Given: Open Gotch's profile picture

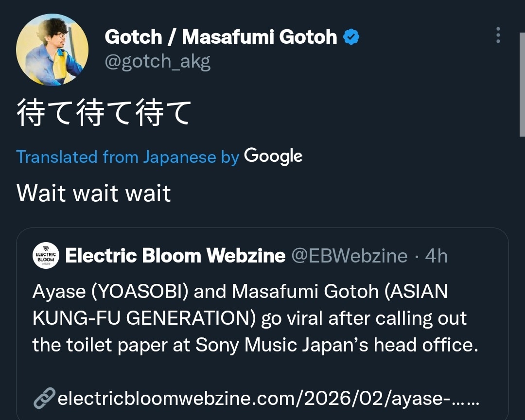Looking at the screenshot, I should click(52, 50).
